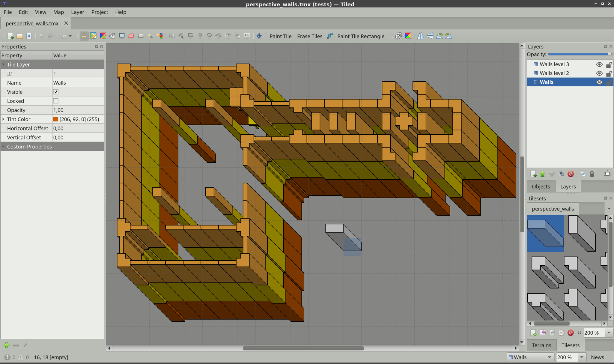
Task: Hide the Walls level 3 layer
Action: coord(599,64)
